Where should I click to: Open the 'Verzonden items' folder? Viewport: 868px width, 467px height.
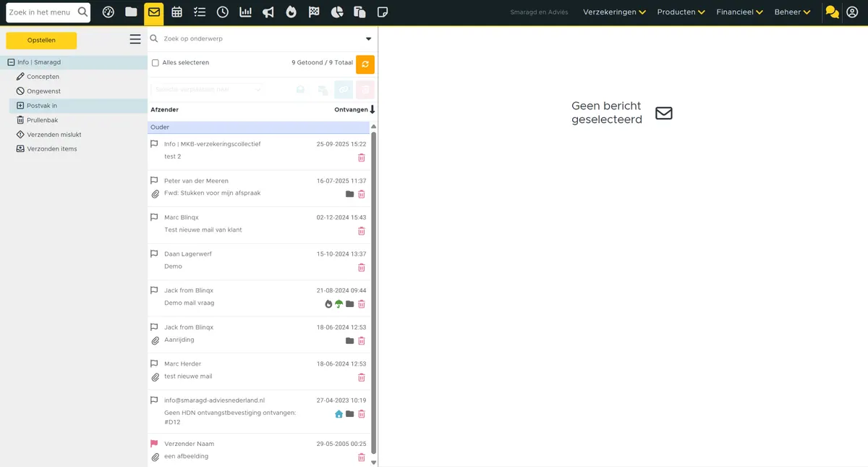[51, 149]
